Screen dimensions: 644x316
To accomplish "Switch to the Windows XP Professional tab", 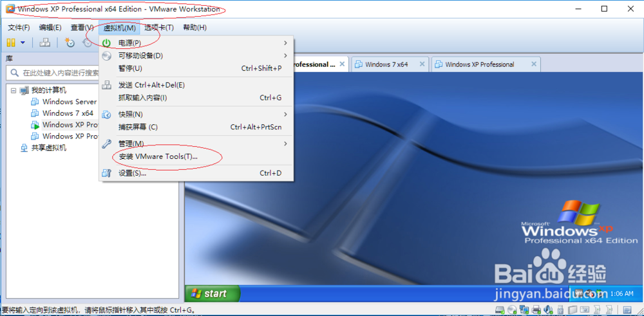I will pyautogui.click(x=480, y=64).
